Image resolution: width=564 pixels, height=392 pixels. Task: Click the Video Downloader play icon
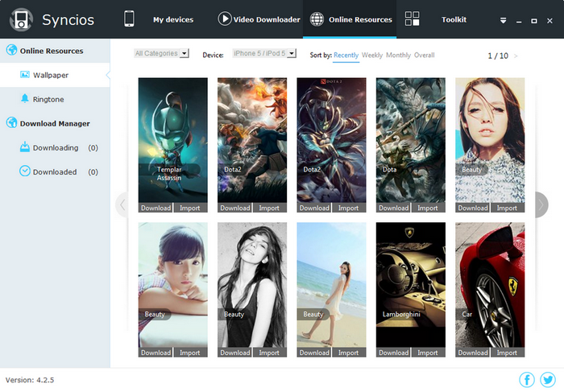click(x=225, y=19)
